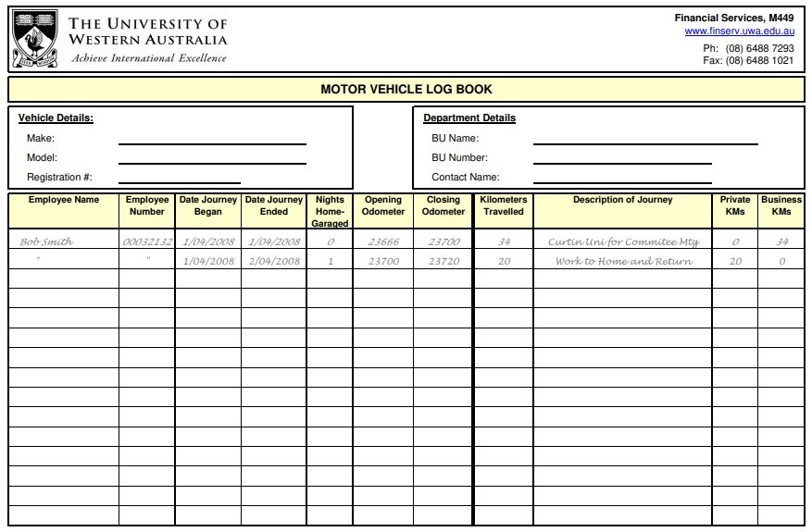The image size is (812, 532).
Task: Click the BU Name input line
Action: pos(644,139)
